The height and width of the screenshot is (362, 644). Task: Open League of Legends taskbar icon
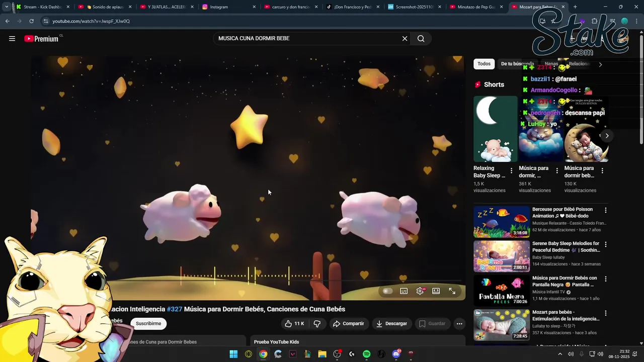[x=307, y=354]
